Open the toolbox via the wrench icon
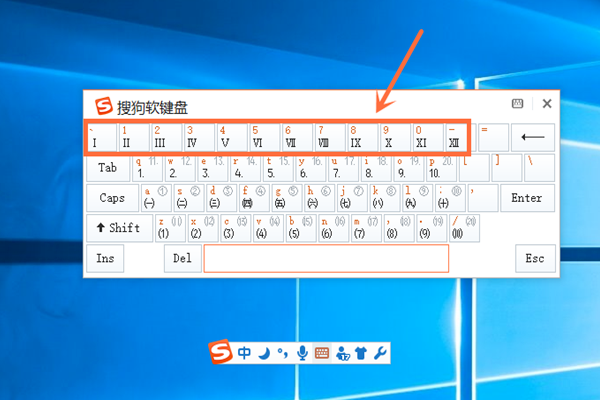The height and width of the screenshot is (400, 600). pyautogui.click(x=380, y=353)
